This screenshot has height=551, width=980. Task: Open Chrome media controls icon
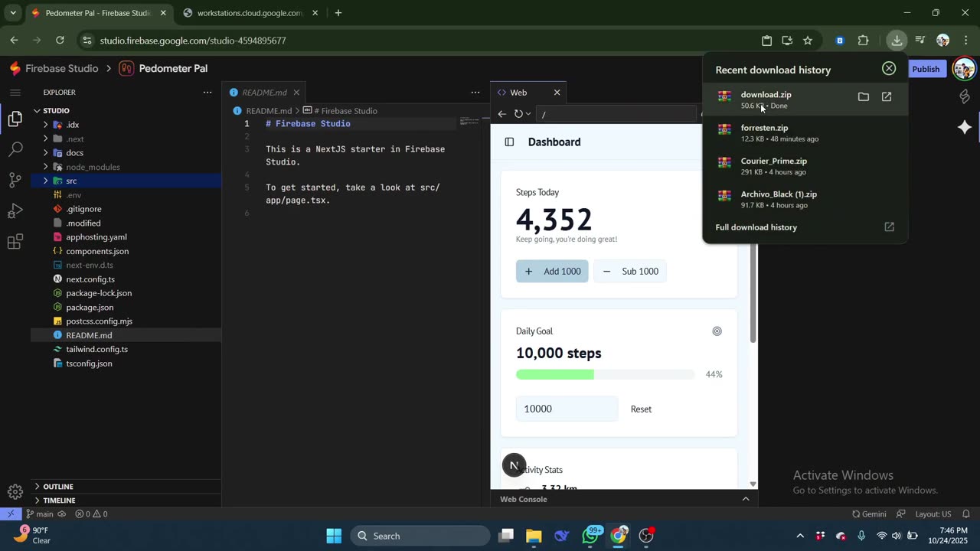[x=920, y=41]
